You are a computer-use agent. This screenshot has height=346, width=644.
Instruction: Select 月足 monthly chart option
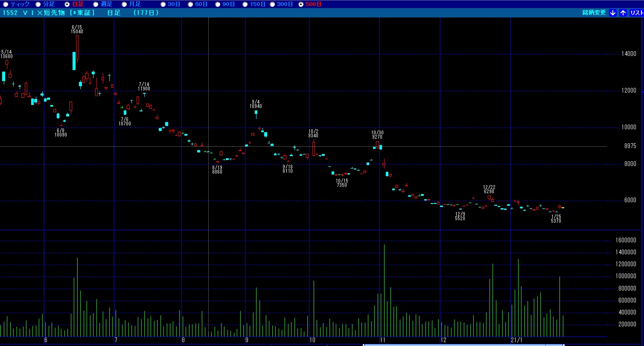tap(124, 4)
